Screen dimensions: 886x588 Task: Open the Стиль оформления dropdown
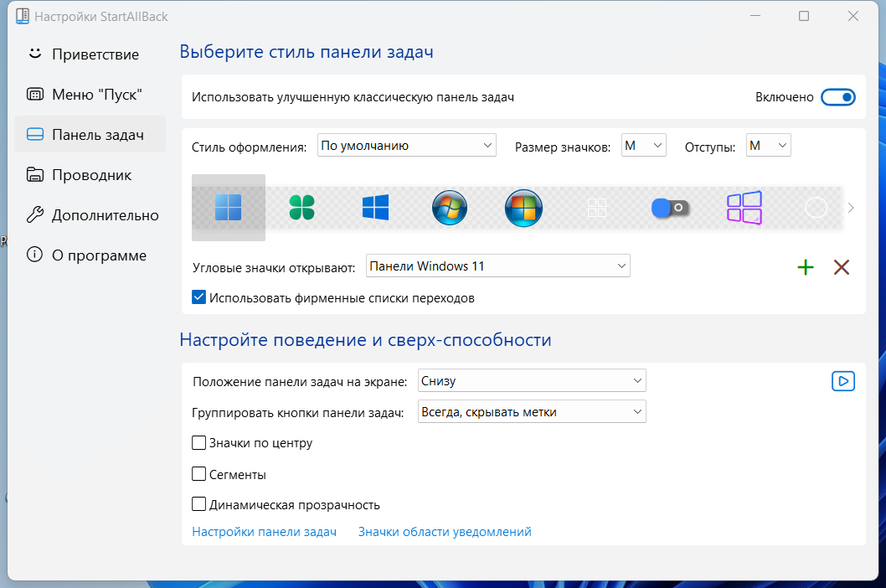point(407,145)
